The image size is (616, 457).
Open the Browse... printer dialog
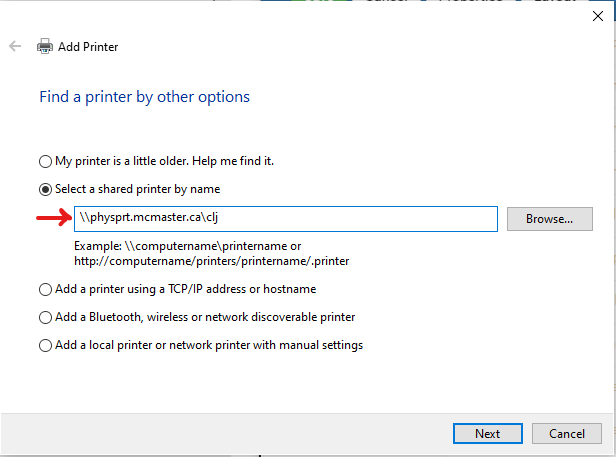tap(549, 218)
